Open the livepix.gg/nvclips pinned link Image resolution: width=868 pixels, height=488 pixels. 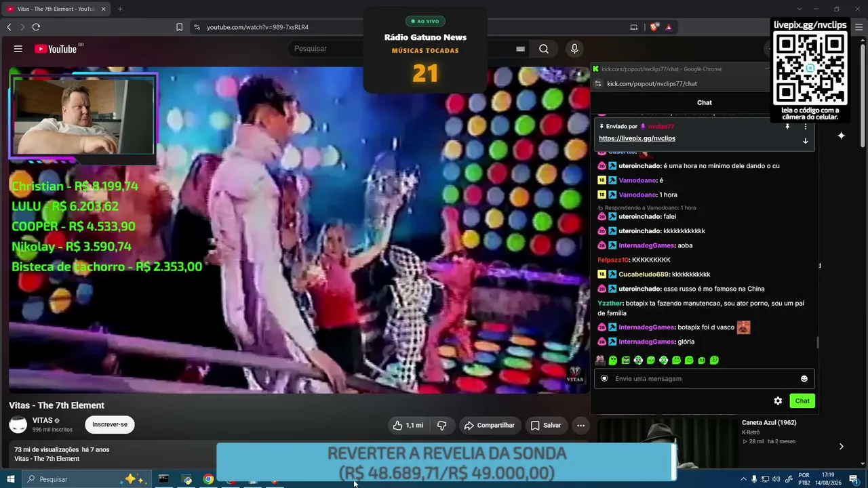tap(637, 138)
